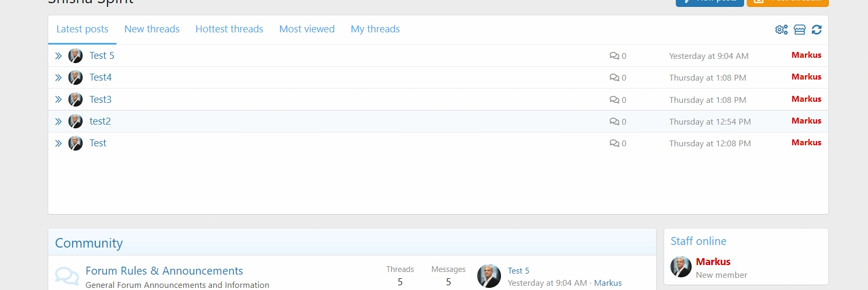Click the last poster avatar in Community
Image resolution: width=868 pixels, height=290 pixels.
[x=489, y=276]
